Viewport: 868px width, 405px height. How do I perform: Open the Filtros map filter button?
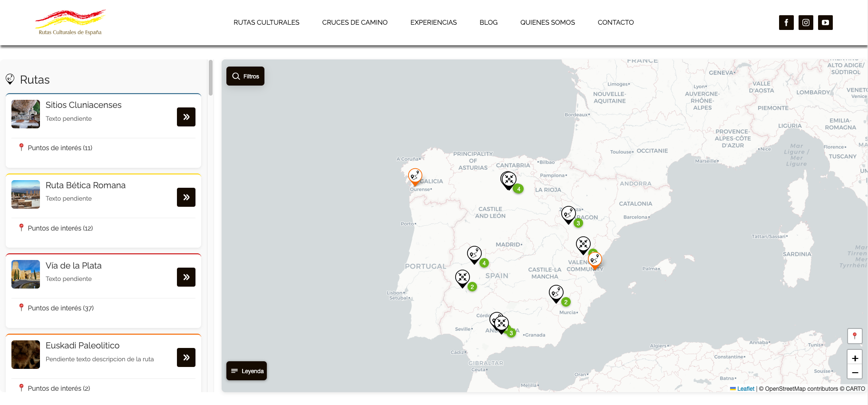(245, 76)
